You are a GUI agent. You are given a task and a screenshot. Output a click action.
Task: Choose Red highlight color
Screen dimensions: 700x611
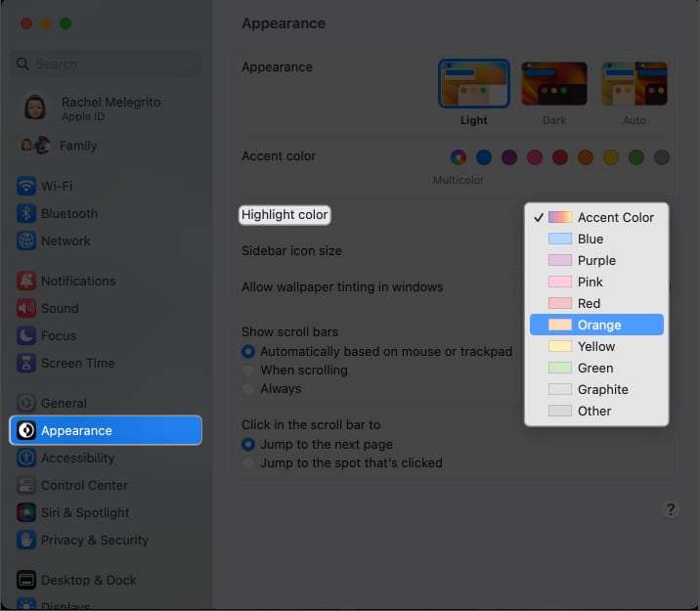(596, 303)
